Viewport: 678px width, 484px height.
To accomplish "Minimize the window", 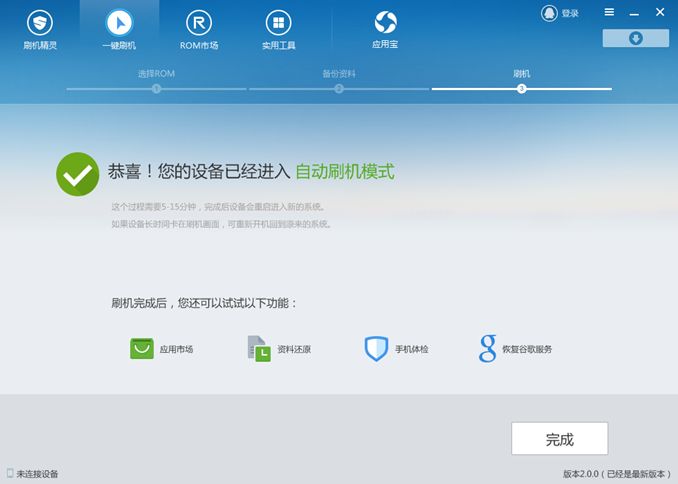I will pos(634,13).
